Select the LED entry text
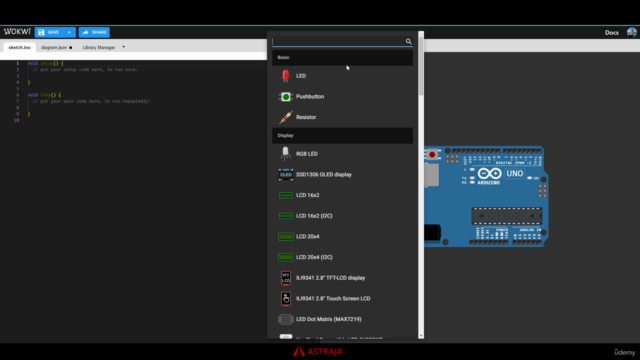640x360 pixels. tap(301, 76)
